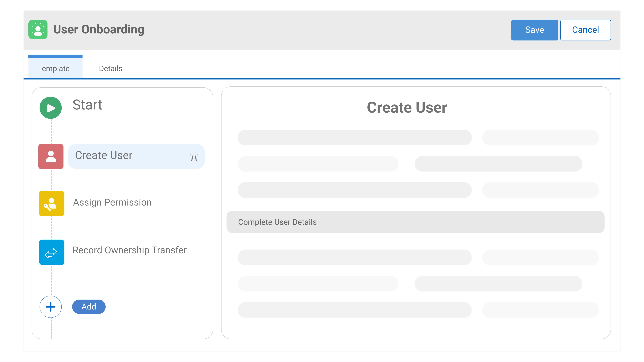Click the Create User panel heading
644x362 pixels.
click(407, 107)
